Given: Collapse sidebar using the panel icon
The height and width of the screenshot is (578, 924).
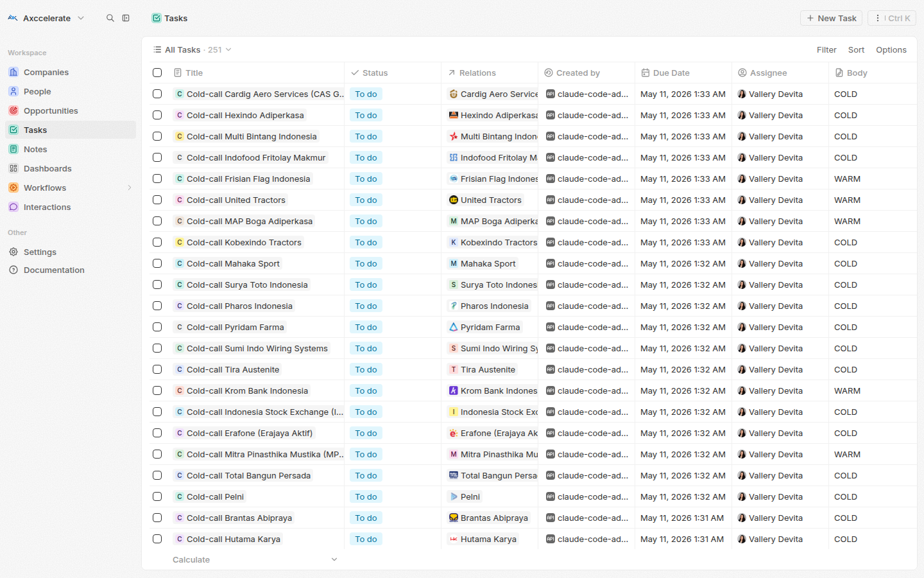Looking at the screenshot, I should click(126, 18).
